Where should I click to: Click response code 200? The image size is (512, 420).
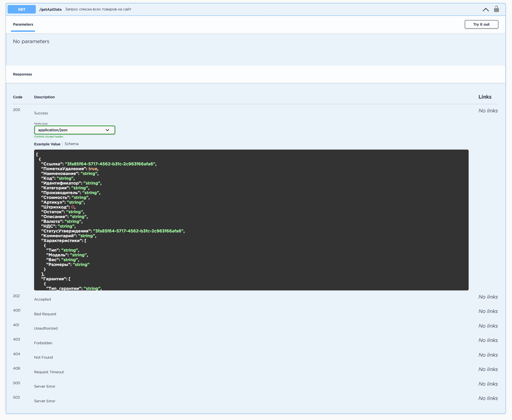[17, 110]
